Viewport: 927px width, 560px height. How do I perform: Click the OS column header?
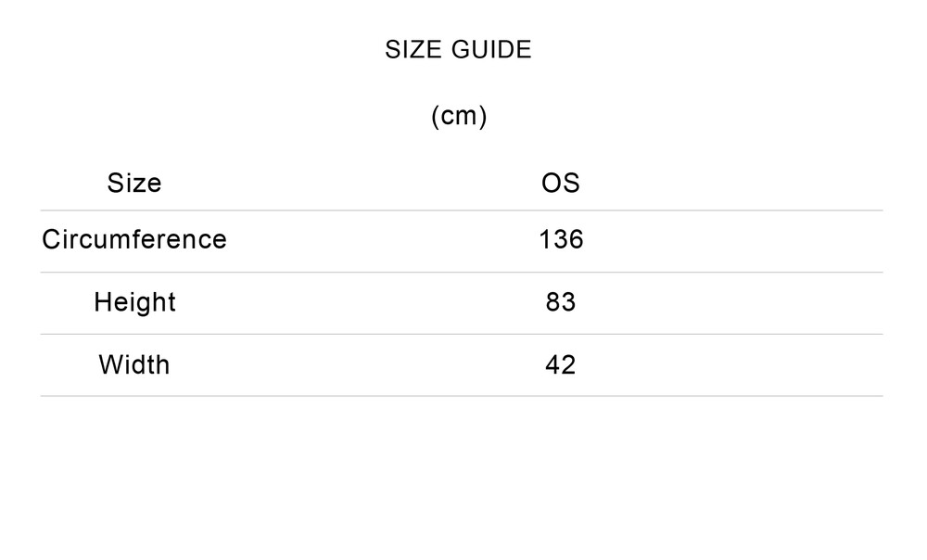point(560,183)
